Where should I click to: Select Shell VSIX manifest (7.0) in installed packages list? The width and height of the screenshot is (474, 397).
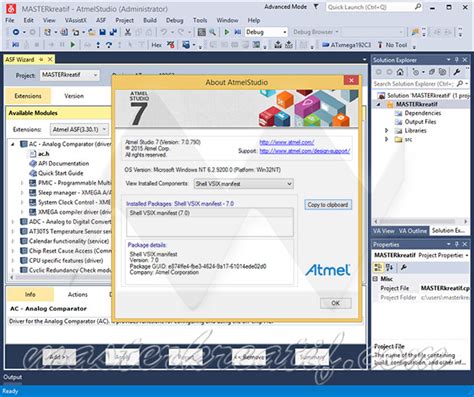point(210,213)
